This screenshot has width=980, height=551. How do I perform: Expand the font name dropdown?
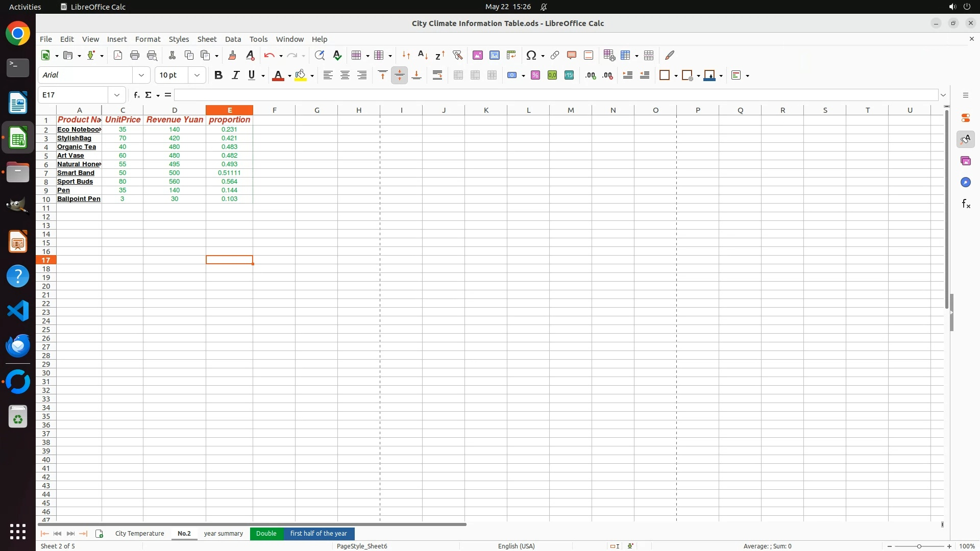point(141,76)
